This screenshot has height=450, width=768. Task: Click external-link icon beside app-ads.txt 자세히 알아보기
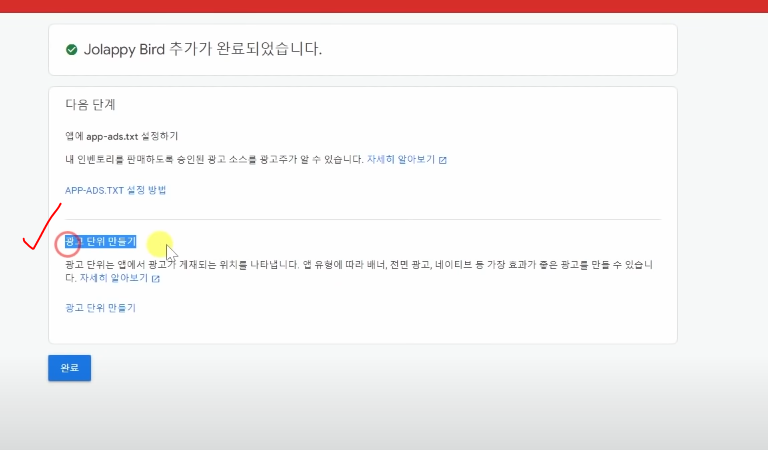(443, 160)
